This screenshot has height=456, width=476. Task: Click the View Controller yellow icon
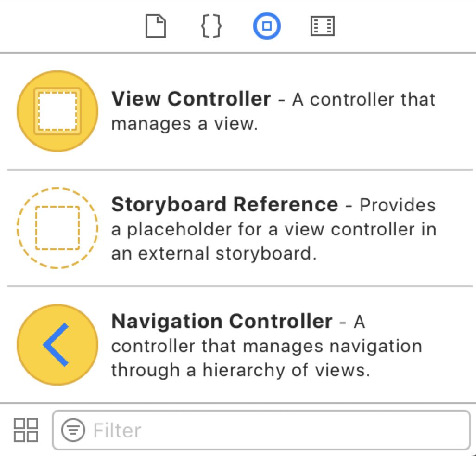(x=57, y=111)
